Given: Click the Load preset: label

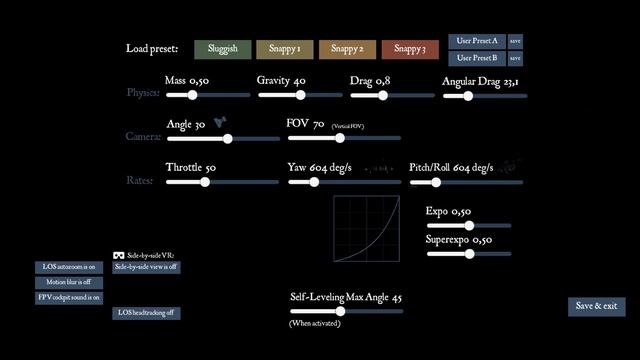Looking at the screenshot, I should [x=152, y=49].
